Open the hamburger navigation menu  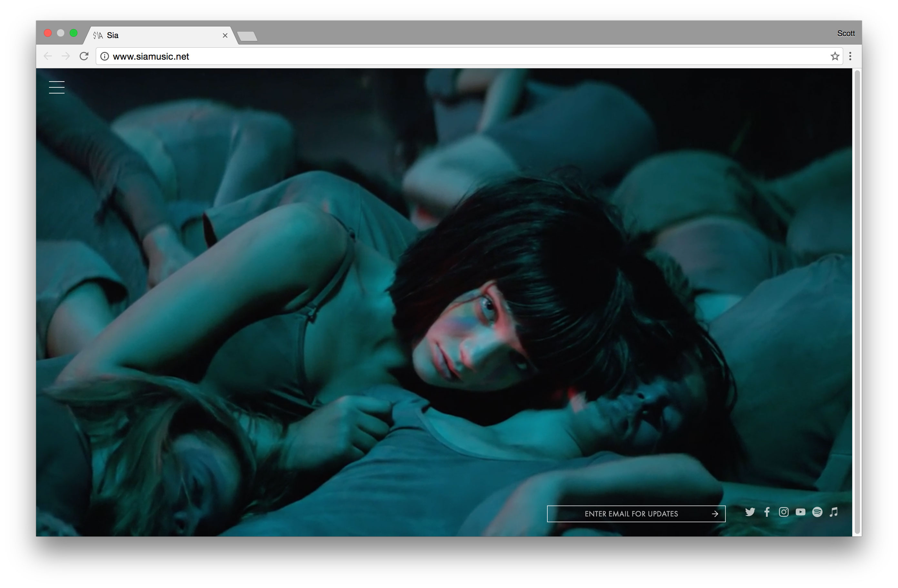tap(56, 87)
